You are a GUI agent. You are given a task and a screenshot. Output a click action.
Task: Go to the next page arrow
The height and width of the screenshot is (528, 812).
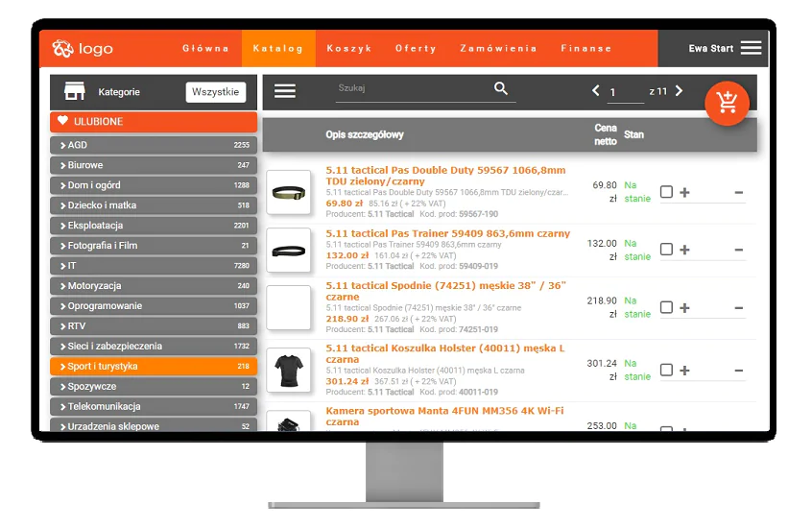tap(680, 91)
